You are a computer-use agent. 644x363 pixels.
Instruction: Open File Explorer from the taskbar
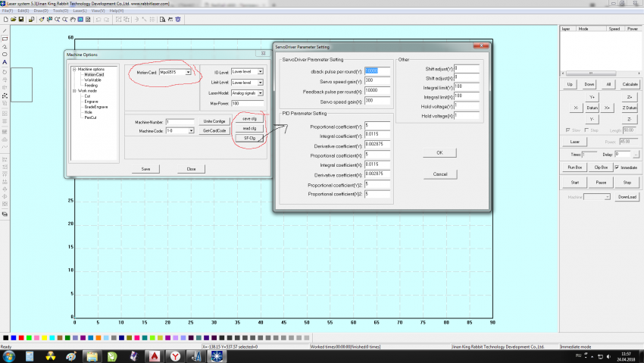(x=92, y=356)
